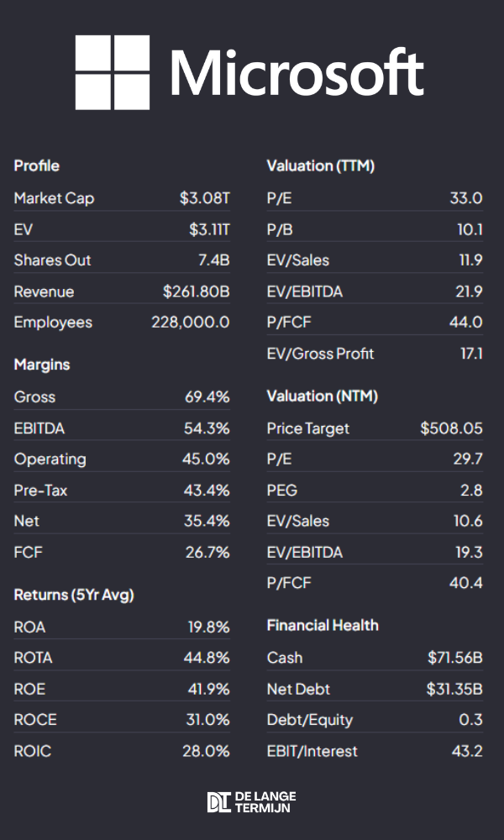Select the Valuation (TTM) heading
The width and height of the screenshot is (504, 840).
[x=321, y=166]
